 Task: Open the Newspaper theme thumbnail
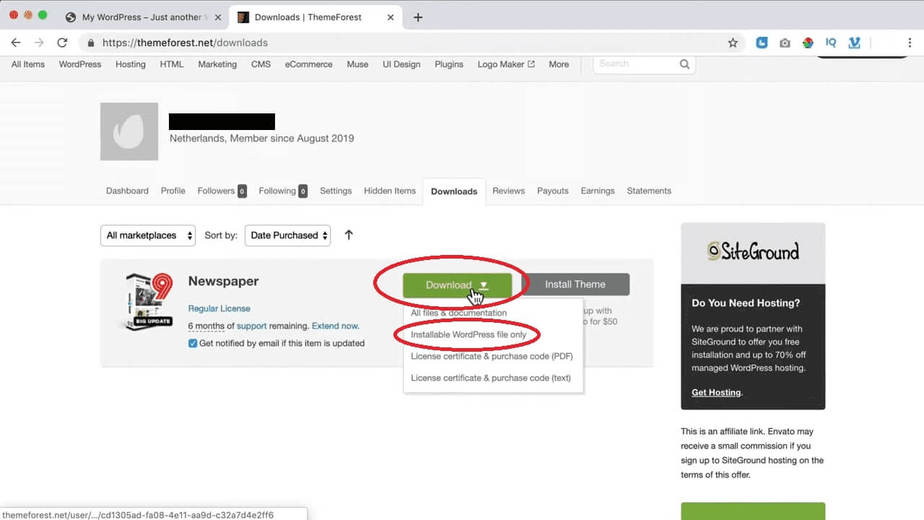(148, 301)
